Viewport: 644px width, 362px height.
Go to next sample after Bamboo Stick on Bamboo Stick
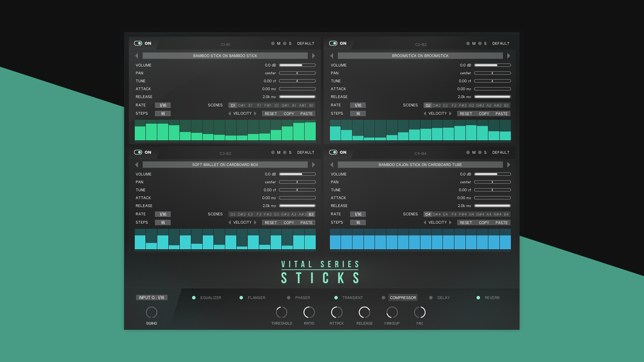tap(313, 56)
